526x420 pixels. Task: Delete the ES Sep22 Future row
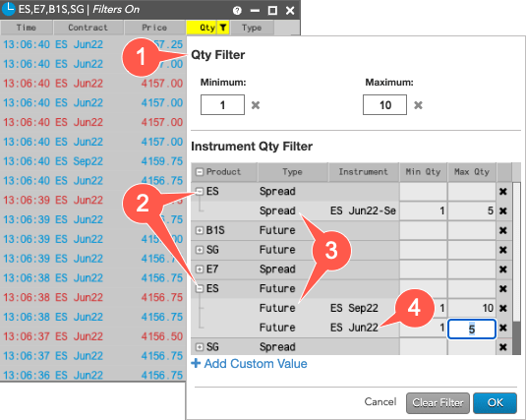pyautogui.click(x=502, y=308)
